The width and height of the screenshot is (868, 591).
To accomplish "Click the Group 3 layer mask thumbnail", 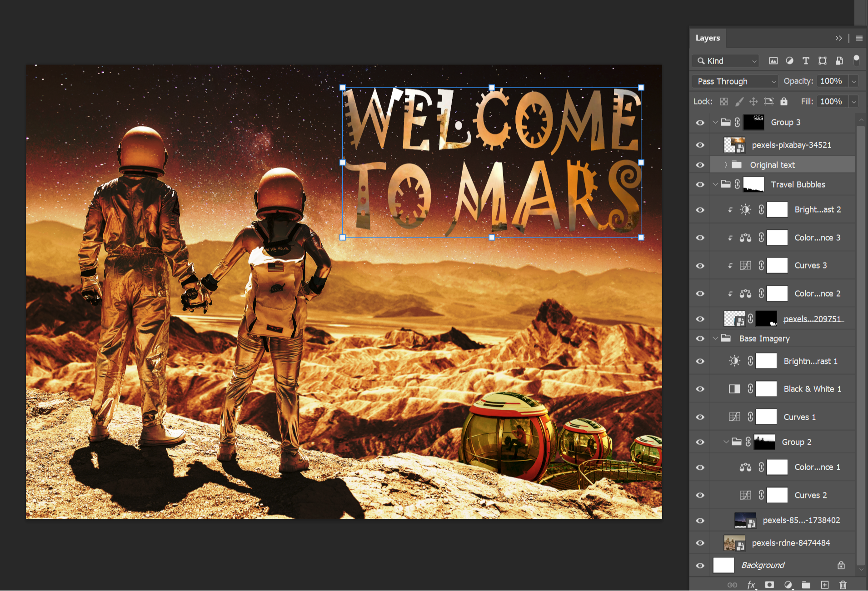I will 753,122.
